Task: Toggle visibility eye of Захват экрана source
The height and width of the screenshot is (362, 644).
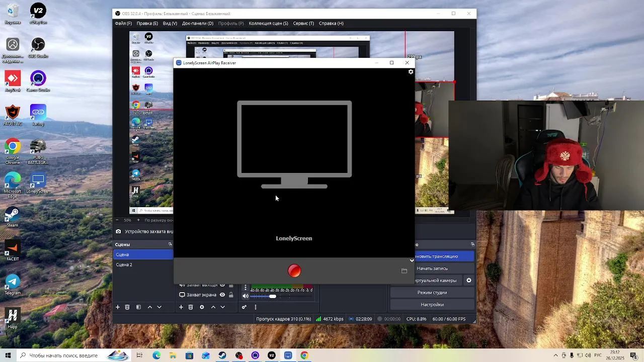Action: [x=222, y=295]
